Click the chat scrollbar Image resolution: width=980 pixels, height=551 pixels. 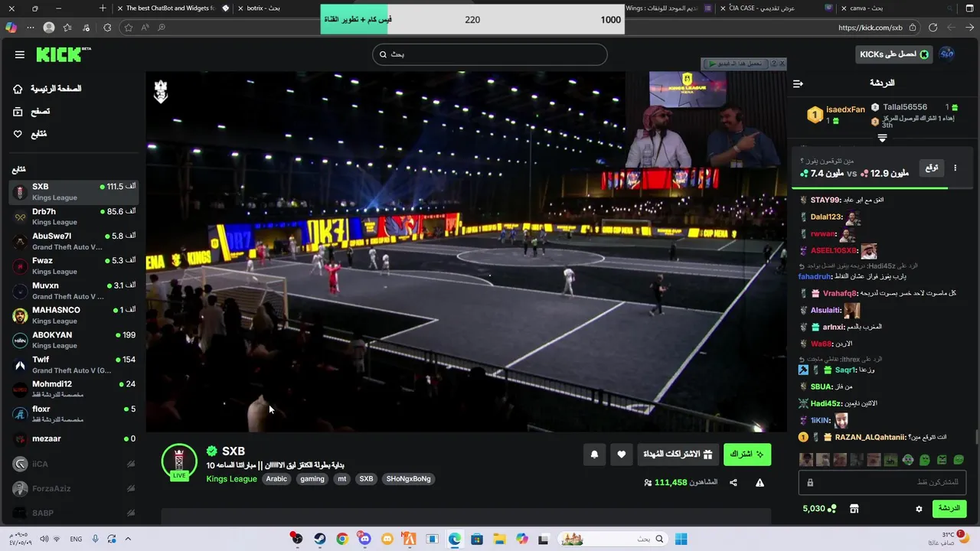pos(976,437)
